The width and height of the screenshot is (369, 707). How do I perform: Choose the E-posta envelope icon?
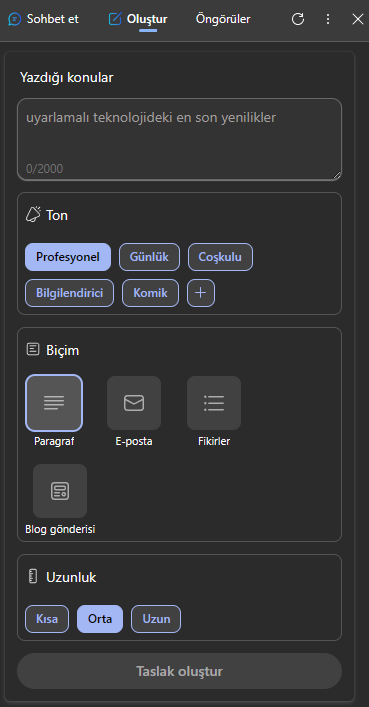pyautogui.click(x=134, y=403)
